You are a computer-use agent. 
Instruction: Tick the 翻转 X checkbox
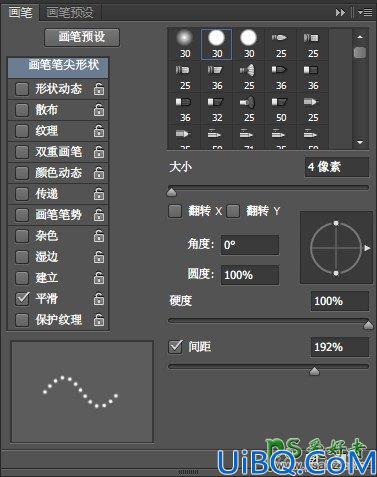(175, 211)
